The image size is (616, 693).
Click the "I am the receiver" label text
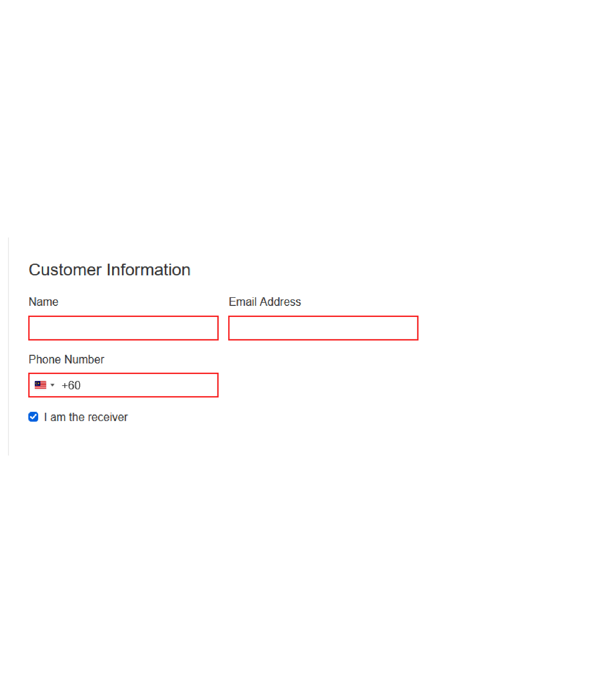86,417
